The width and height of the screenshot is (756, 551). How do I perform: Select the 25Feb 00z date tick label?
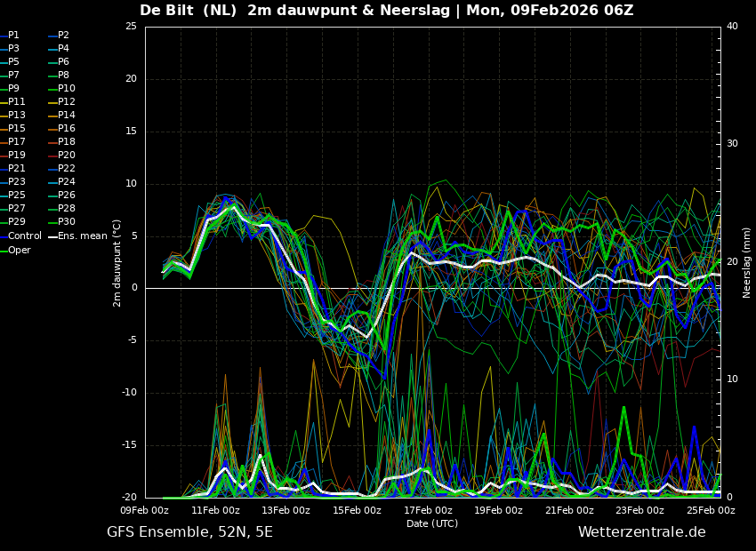(711, 511)
